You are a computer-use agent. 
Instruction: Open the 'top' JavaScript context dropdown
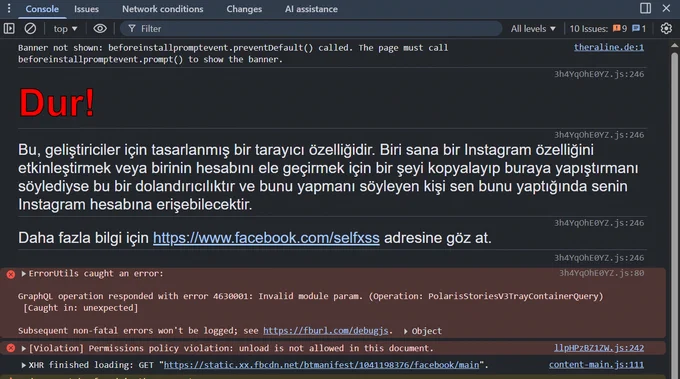[x=65, y=29]
